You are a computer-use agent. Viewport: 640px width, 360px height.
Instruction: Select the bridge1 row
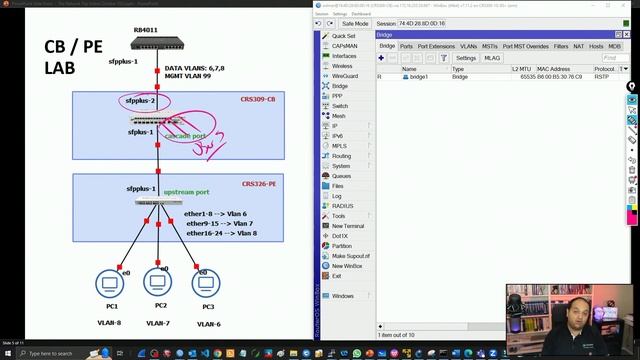pyautogui.click(x=502, y=77)
